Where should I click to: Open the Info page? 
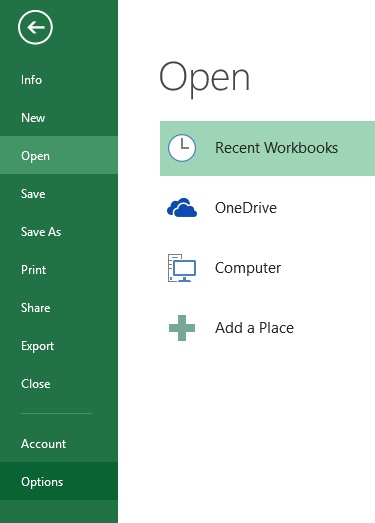coord(59,80)
